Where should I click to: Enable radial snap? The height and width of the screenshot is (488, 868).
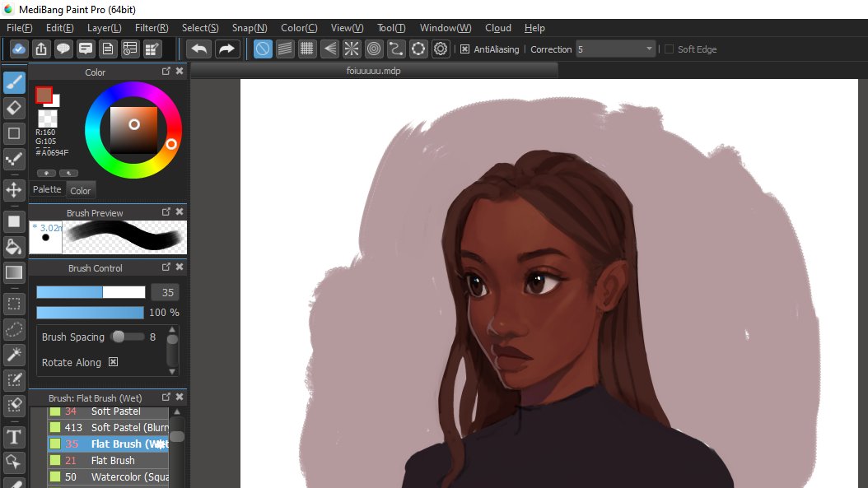click(x=352, y=49)
